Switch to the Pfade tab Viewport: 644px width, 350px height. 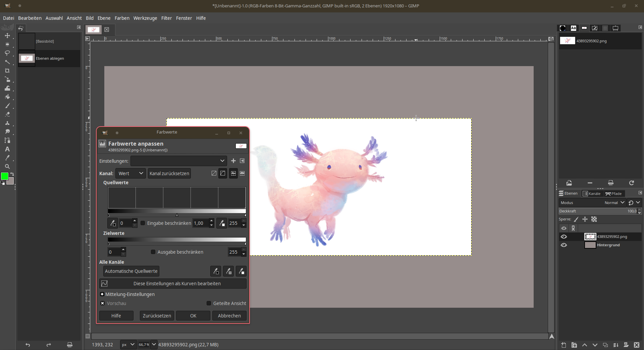coord(614,194)
